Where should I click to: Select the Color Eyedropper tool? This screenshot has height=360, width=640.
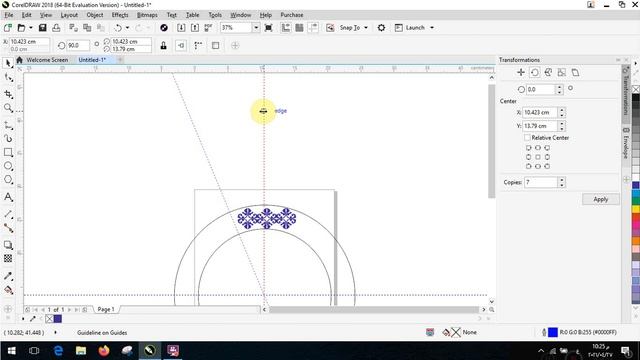(x=8, y=276)
